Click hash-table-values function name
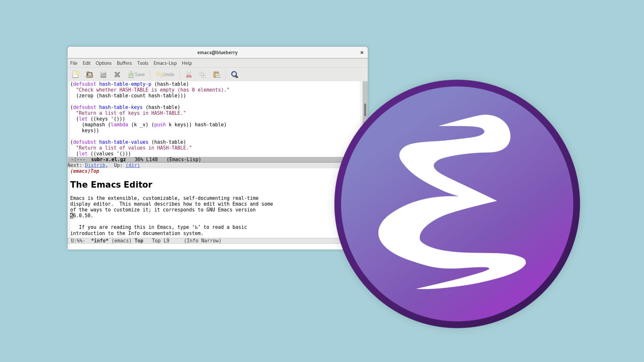The height and width of the screenshot is (362, 644). coord(124,142)
